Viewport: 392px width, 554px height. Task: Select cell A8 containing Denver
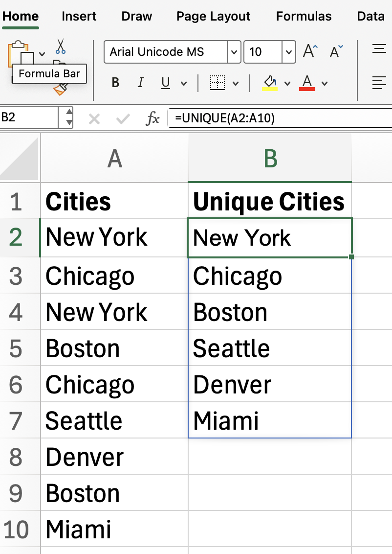(x=114, y=457)
